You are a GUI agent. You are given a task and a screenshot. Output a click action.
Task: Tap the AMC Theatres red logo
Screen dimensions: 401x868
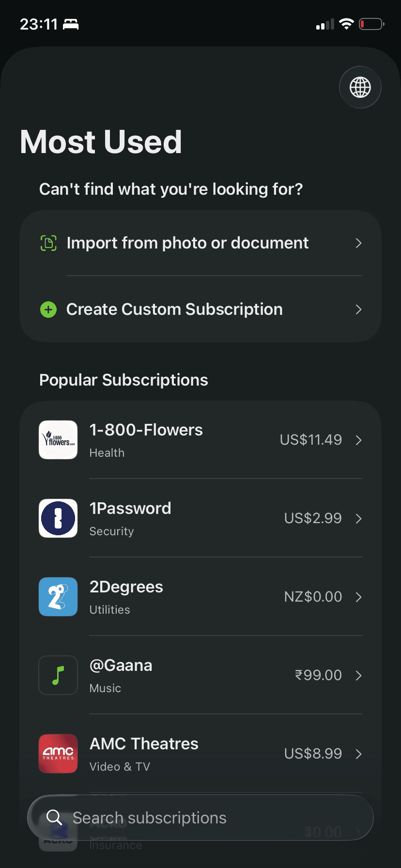click(x=58, y=754)
